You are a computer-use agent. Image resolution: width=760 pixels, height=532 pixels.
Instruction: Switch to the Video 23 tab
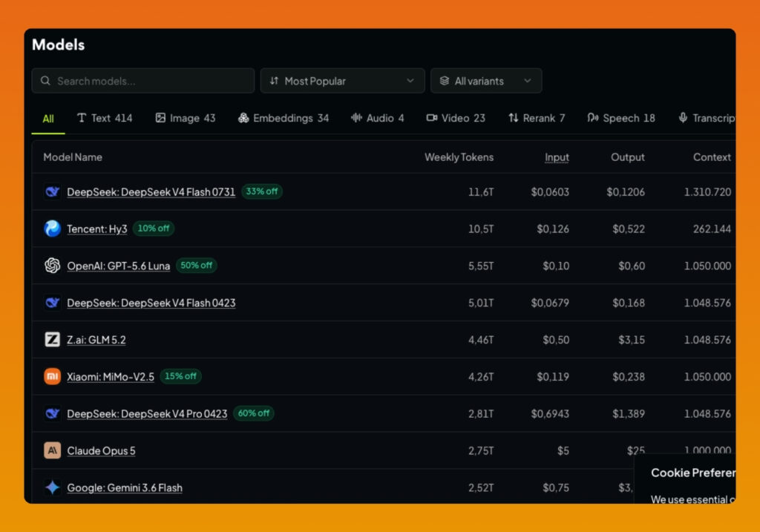[456, 118]
